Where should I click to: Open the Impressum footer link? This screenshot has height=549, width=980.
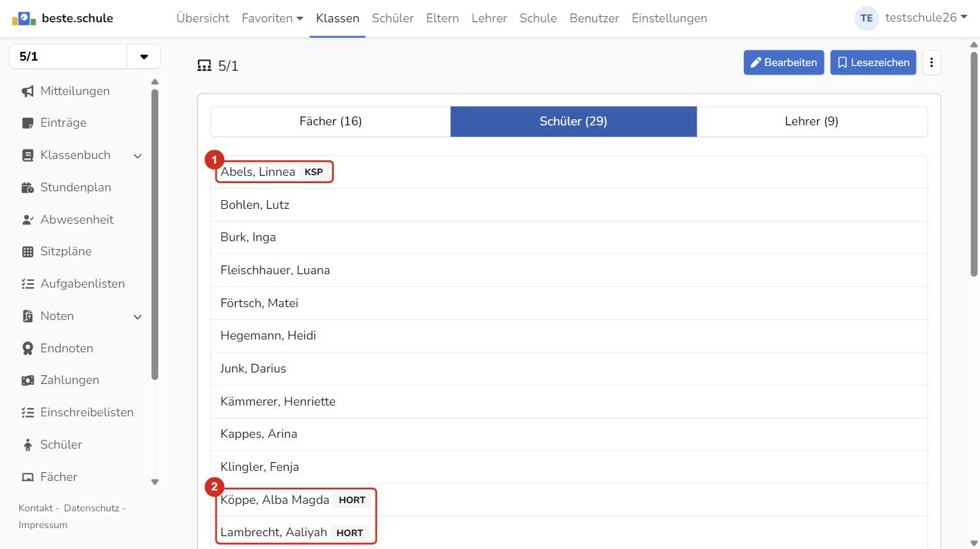(43, 525)
